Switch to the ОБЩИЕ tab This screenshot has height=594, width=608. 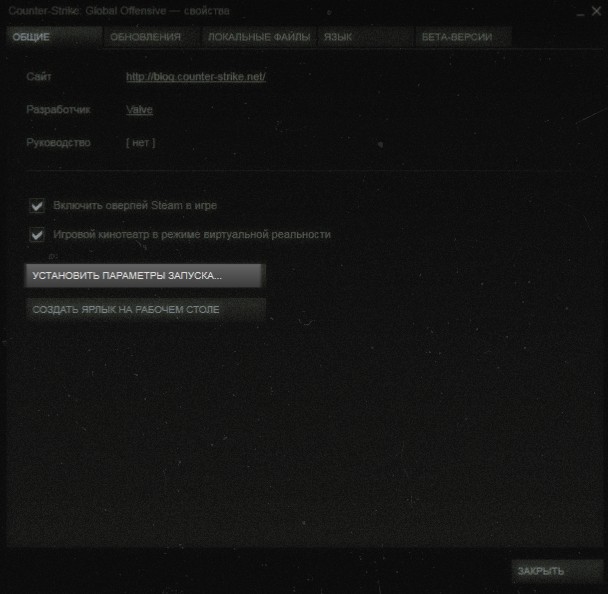point(54,37)
